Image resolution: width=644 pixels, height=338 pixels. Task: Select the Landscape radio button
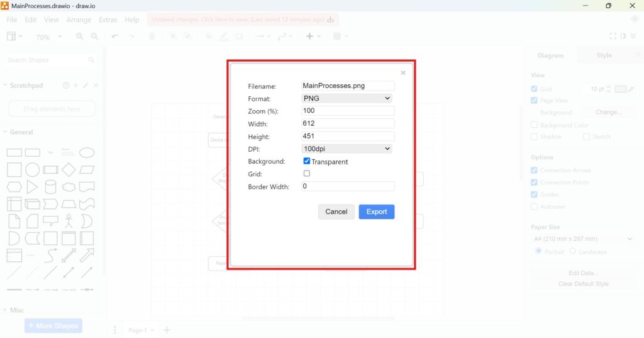[572, 251]
